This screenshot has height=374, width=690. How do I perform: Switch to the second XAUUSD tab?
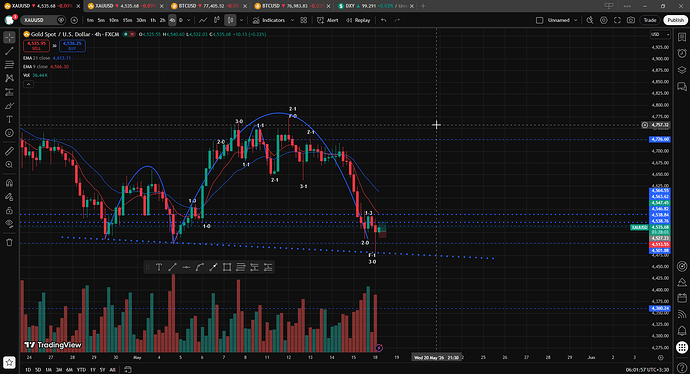(124, 6)
